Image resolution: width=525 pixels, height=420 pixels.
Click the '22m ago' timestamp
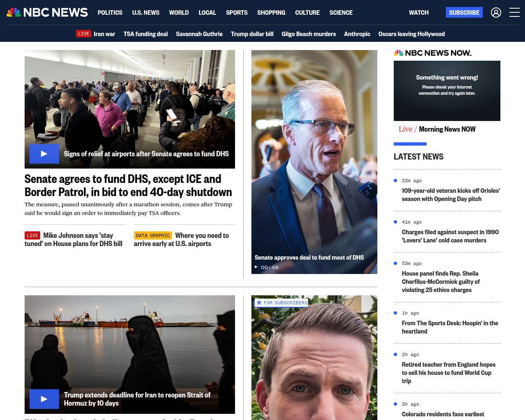coord(412,180)
